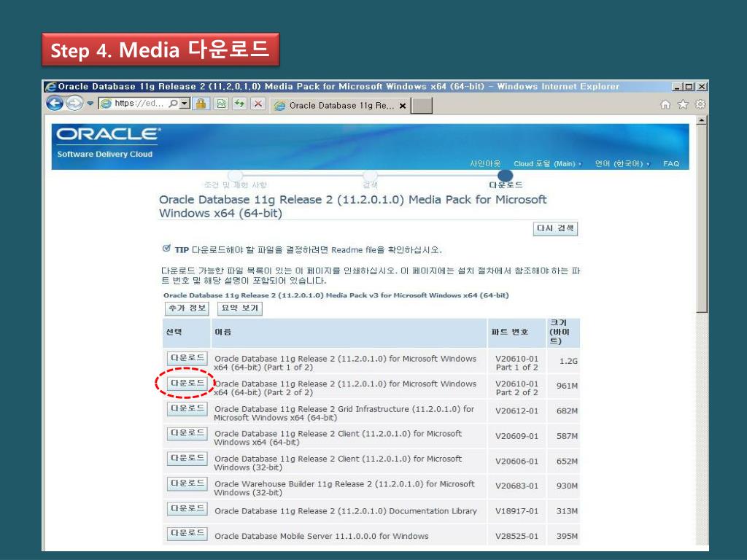Open the Tools gear icon
The height and width of the screenshot is (560, 747).
tap(700, 104)
